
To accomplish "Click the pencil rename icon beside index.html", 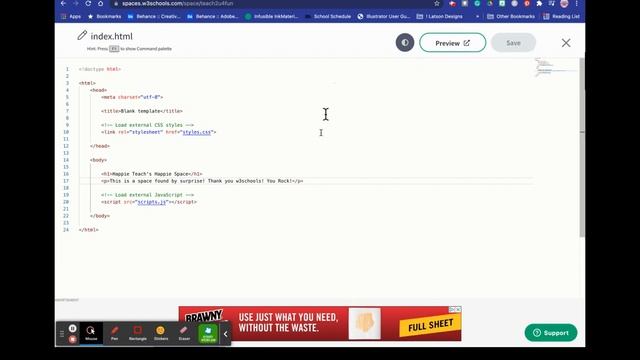I will (x=82, y=36).
